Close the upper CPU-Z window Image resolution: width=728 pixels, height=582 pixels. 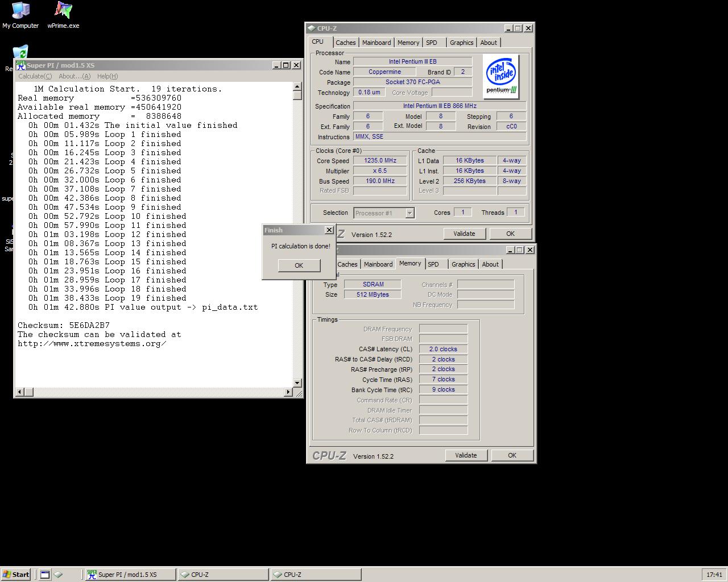pos(528,28)
